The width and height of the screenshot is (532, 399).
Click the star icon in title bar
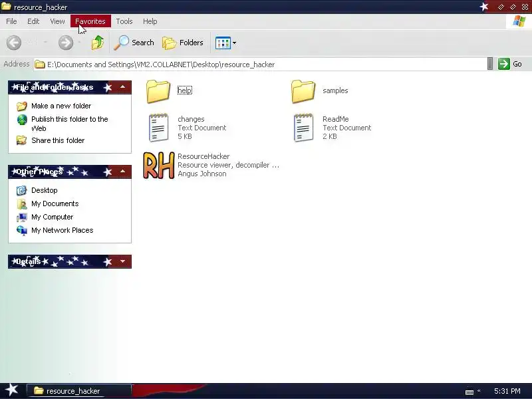tap(484, 7)
